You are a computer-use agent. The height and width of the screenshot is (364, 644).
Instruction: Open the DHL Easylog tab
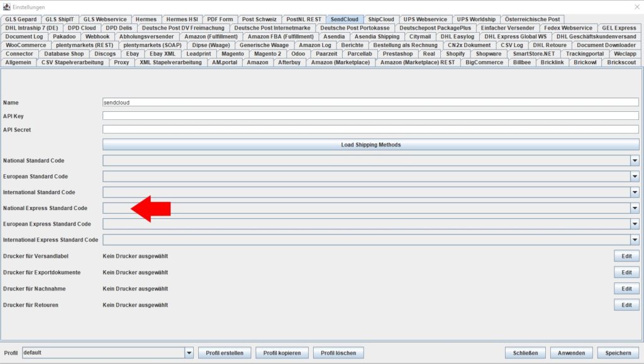457,36
